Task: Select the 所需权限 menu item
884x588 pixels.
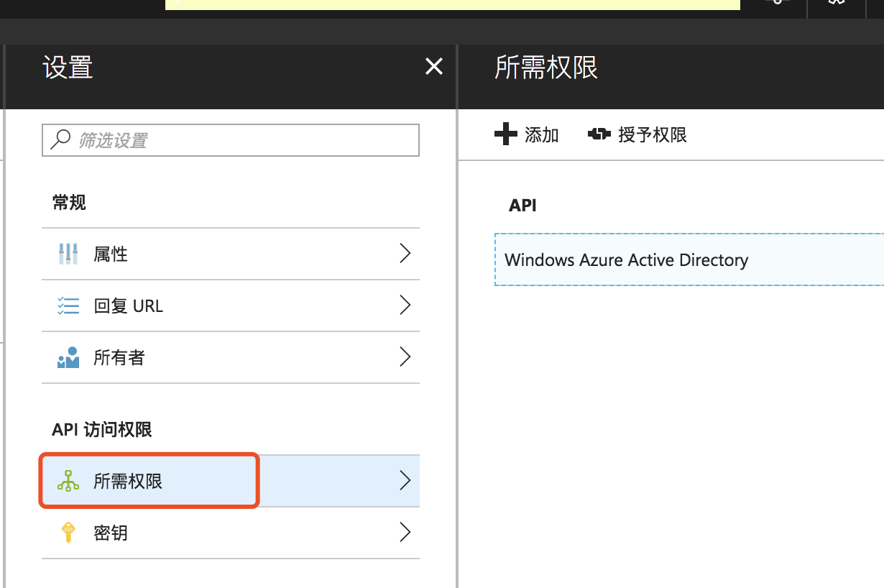Action: (x=231, y=481)
